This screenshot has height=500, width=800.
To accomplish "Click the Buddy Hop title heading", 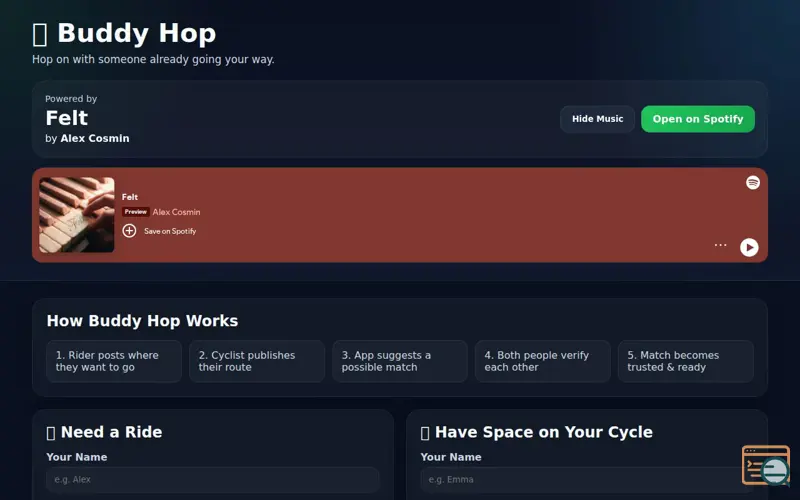I will (124, 33).
